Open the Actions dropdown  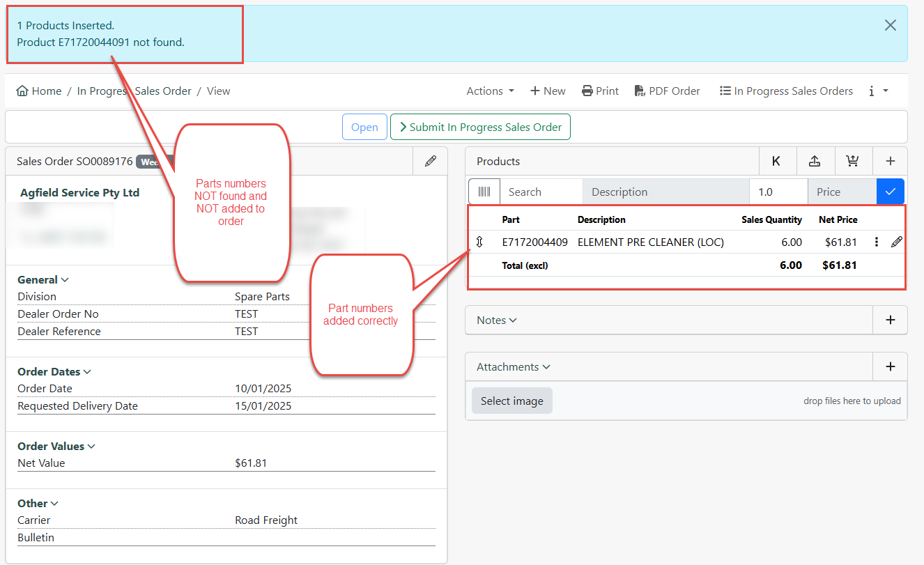[490, 91]
